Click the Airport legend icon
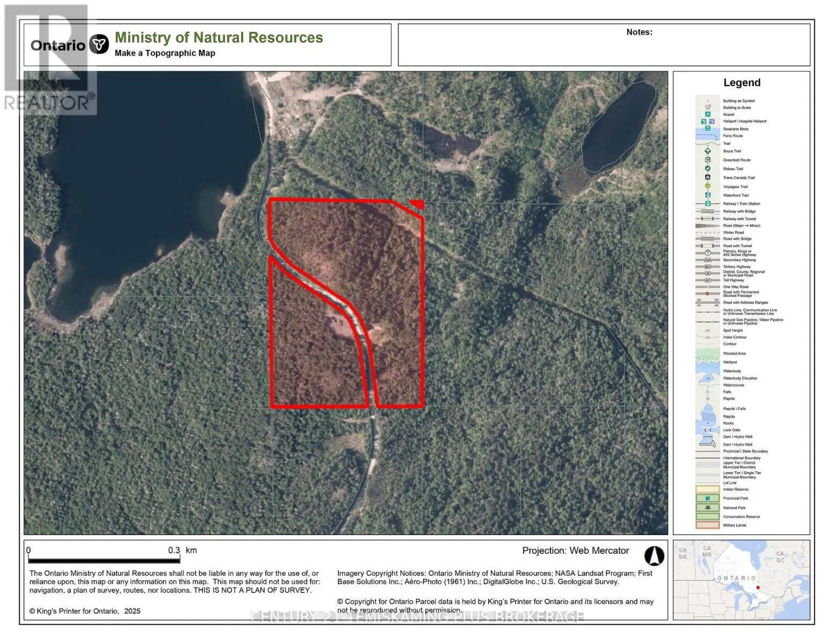 coord(707,114)
